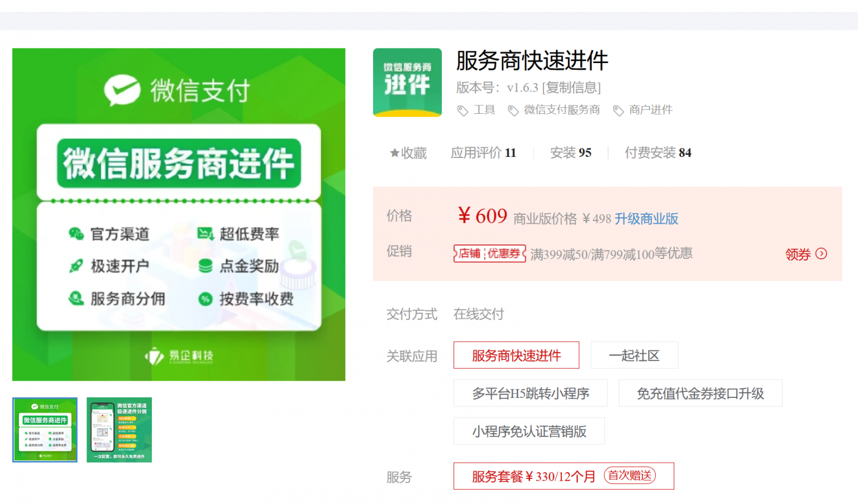This screenshot has height=504, width=858.
Task: Click the circled arrow next to 领券
Action: [821, 254]
